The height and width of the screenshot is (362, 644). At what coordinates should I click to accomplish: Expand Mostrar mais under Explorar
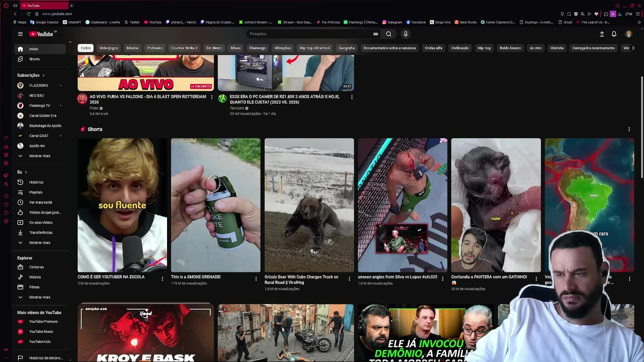(x=40, y=297)
